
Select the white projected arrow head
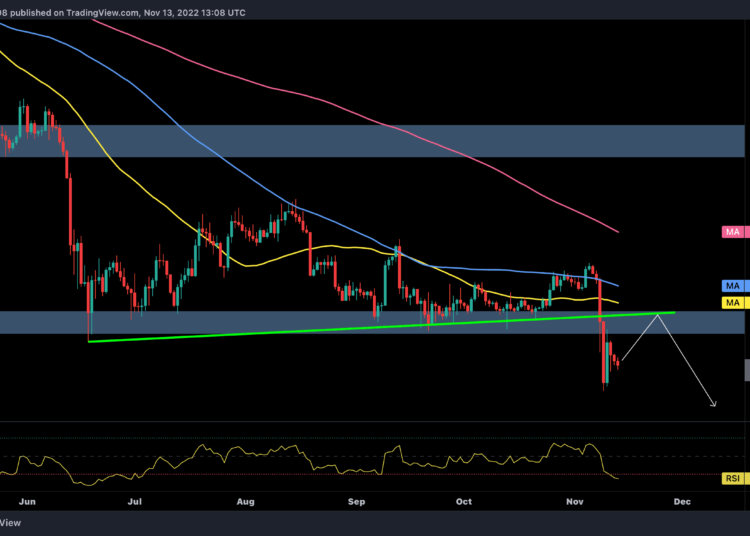[713, 404]
